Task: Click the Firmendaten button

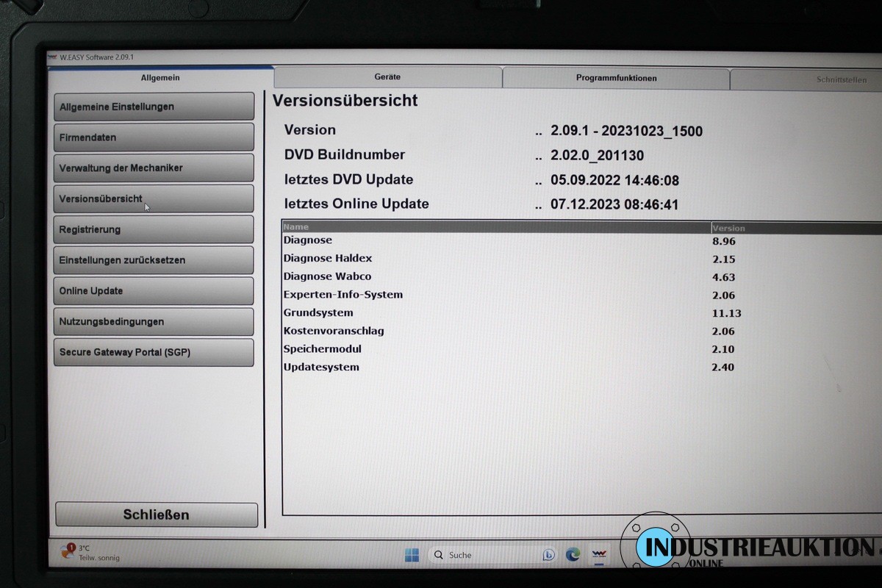Action: coord(154,137)
